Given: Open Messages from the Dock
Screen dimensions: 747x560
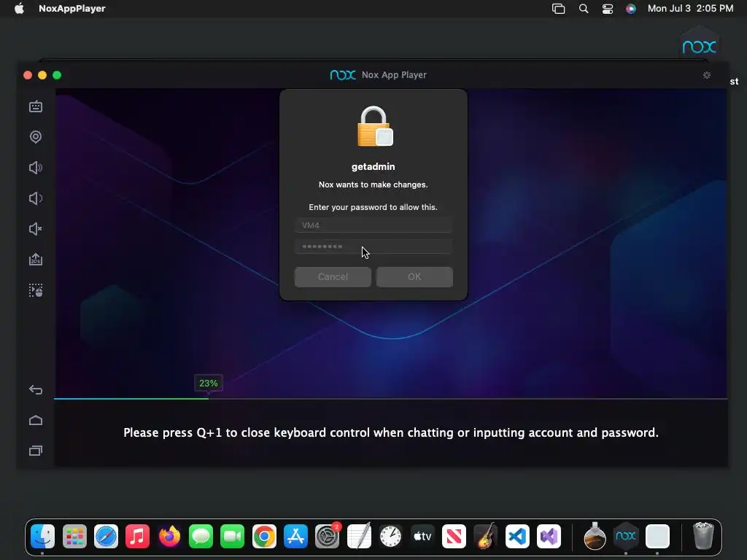Looking at the screenshot, I should 201,536.
